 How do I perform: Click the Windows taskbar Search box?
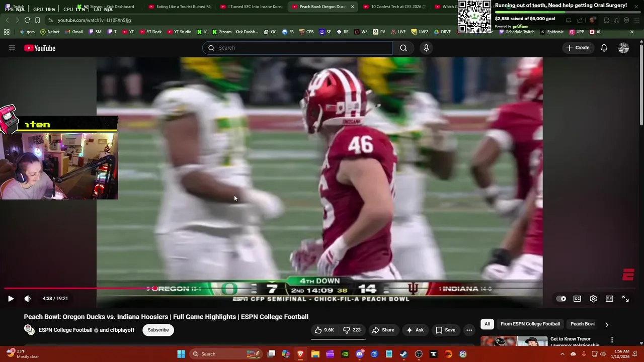(226, 354)
